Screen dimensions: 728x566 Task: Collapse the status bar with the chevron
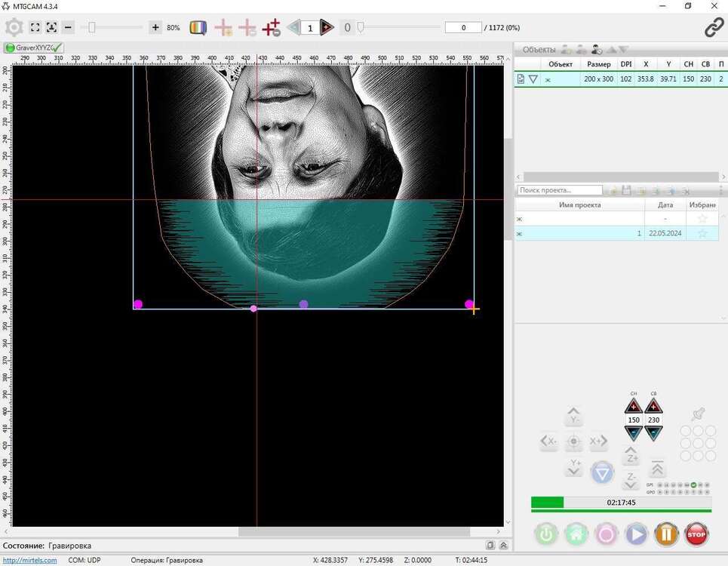coord(503,545)
